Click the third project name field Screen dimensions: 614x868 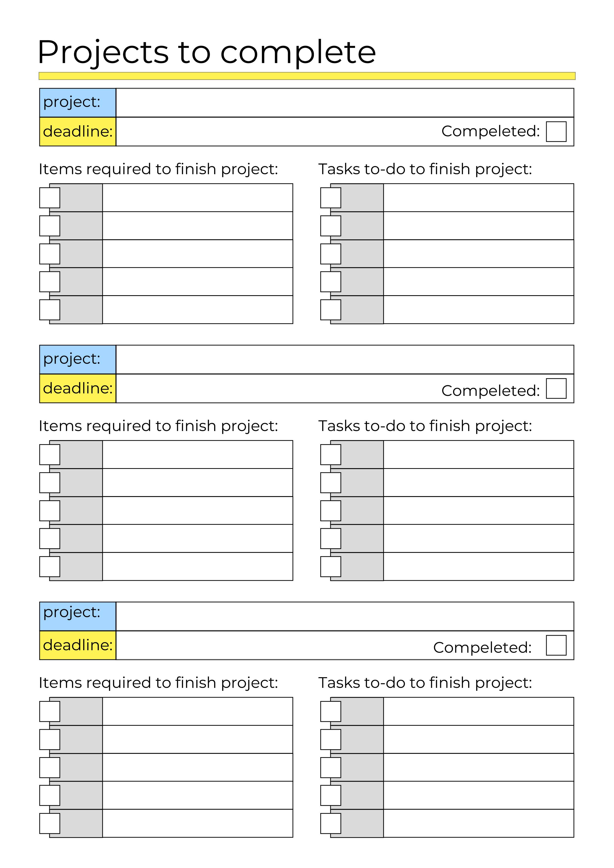(344, 616)
